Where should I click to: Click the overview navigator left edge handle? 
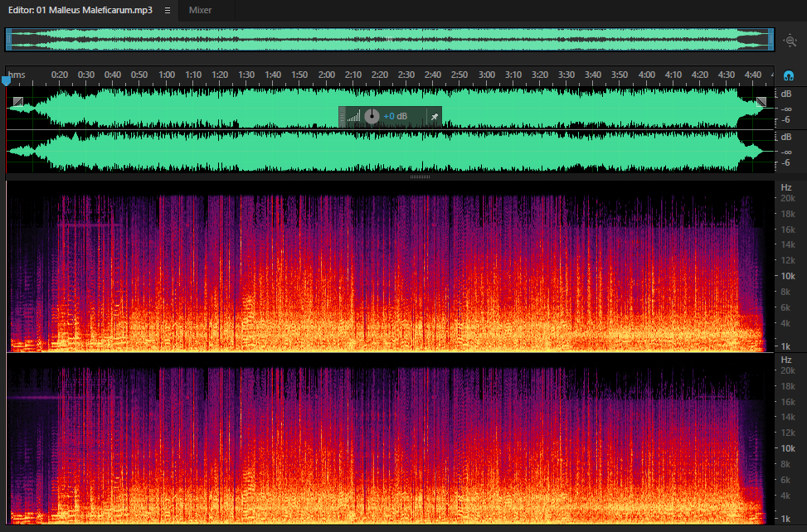click(x=9, y=40)
